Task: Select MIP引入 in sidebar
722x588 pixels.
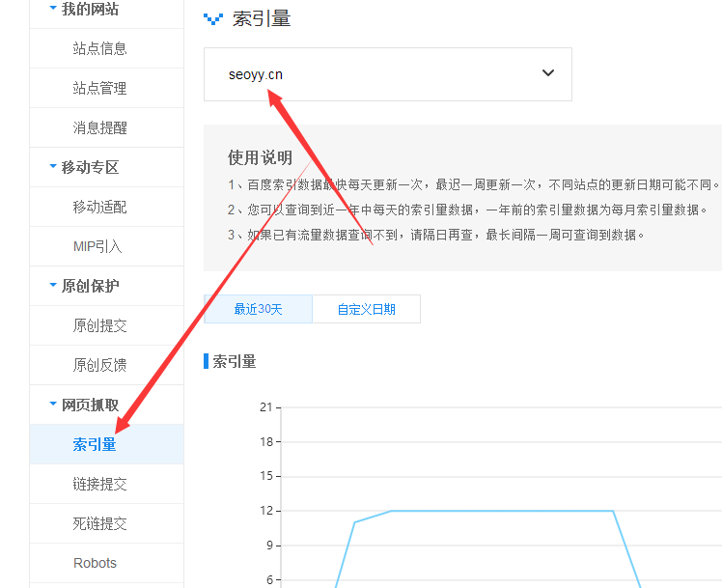Action: [x=97, y=246]
